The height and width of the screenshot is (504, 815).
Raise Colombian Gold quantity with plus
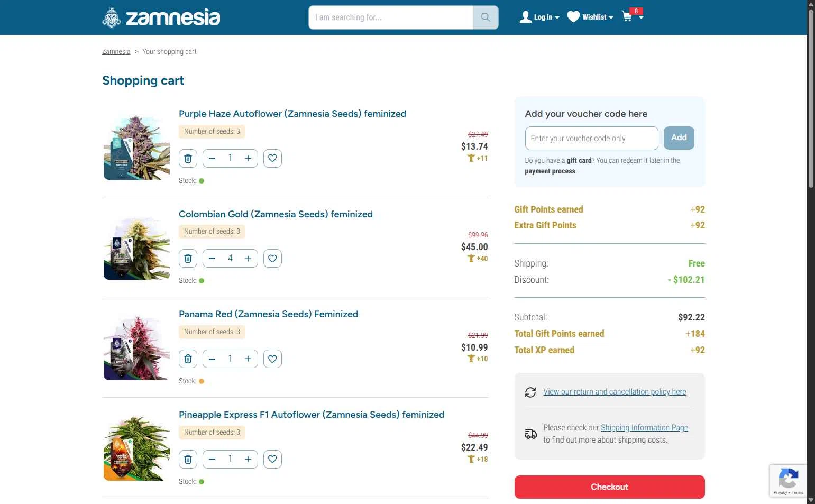248,259
